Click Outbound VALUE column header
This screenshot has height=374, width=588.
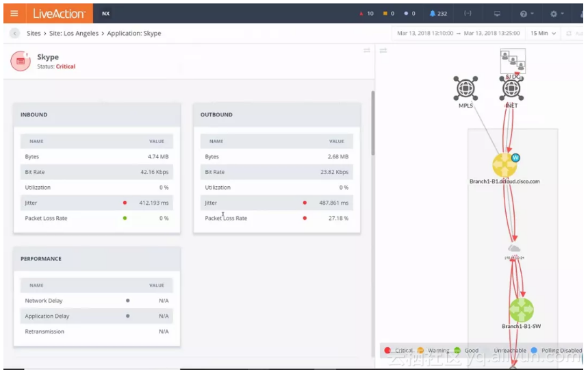coord(336,141)
